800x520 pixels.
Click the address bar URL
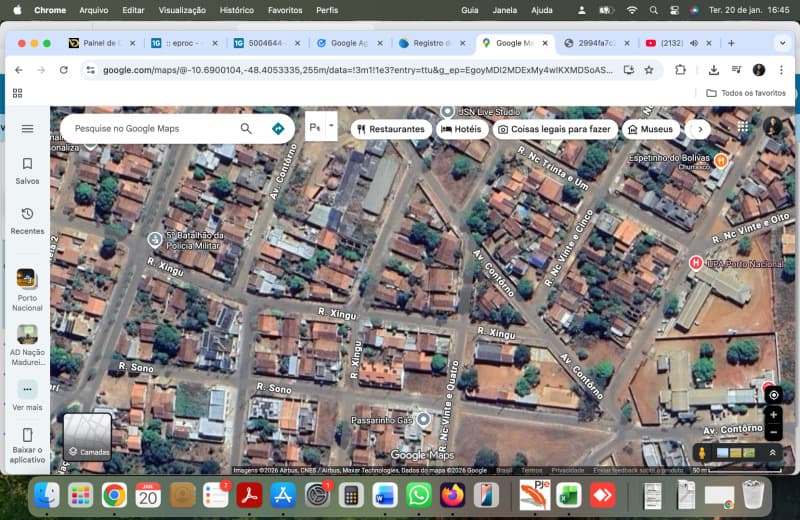(x=358, y=70)
